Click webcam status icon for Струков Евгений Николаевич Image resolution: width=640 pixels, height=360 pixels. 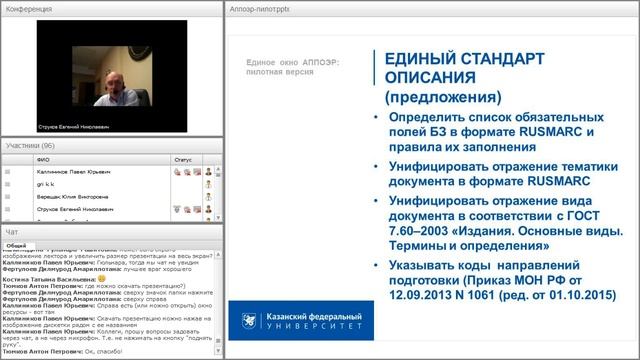tap(187, 209)
